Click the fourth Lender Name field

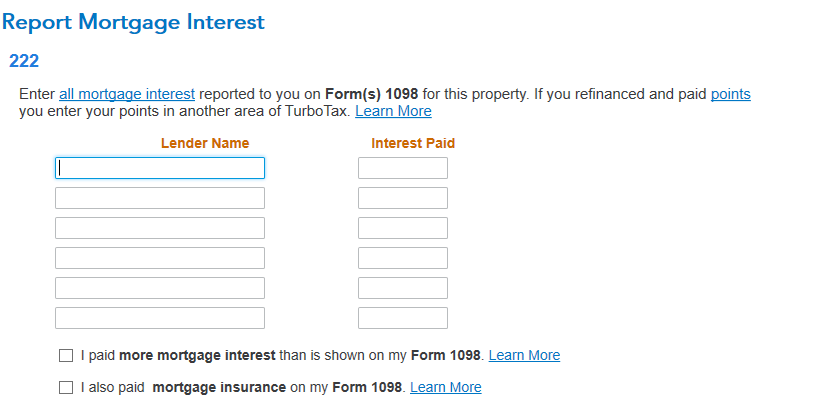pos(160,258)
